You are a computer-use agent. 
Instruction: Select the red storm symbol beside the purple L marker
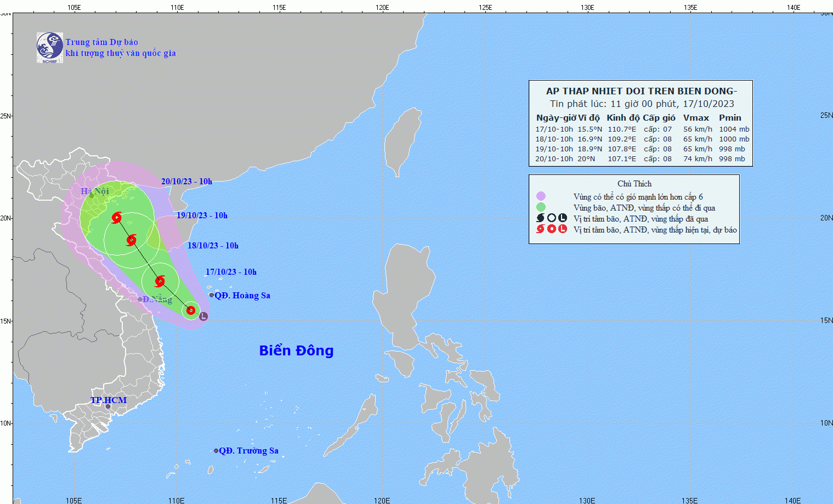pos(191,310)
